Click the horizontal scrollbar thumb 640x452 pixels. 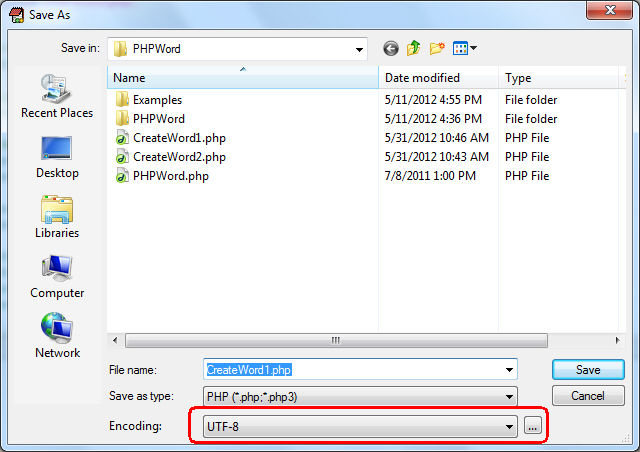point(336,340)
